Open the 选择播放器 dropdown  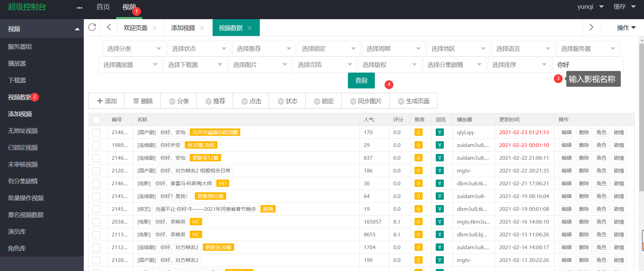pyautogui.click(x=130, y=65)
